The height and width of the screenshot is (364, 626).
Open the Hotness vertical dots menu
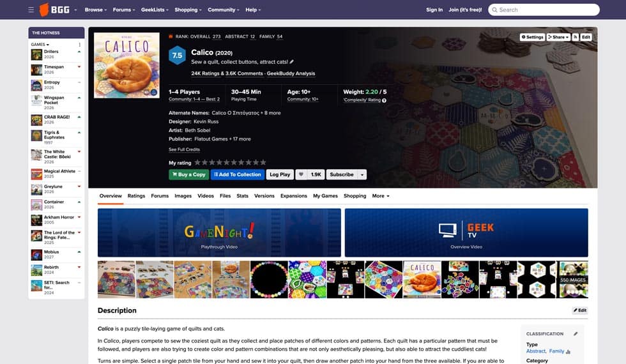(x=79, y=45)
